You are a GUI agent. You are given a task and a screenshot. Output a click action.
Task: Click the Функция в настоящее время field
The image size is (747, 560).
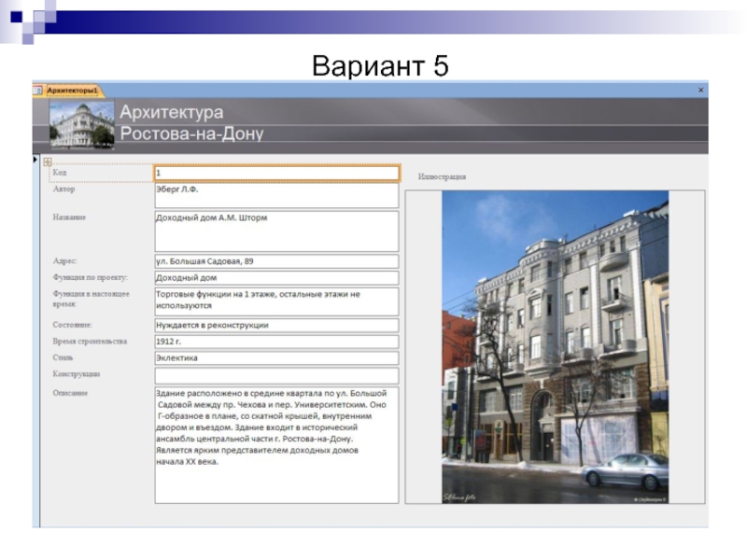275,301
